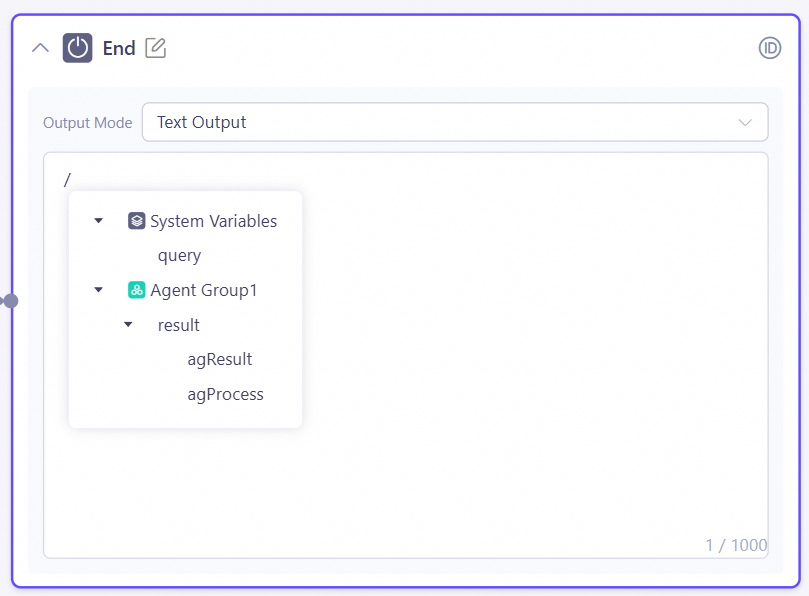Screen dimensions: 809x596
Task: Open the Output Mode dropdown
Action: tap(454, 122)
